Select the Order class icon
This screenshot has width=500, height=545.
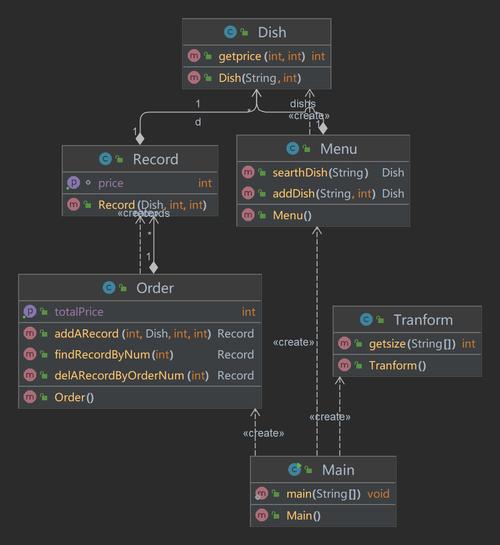click(109, 288)
